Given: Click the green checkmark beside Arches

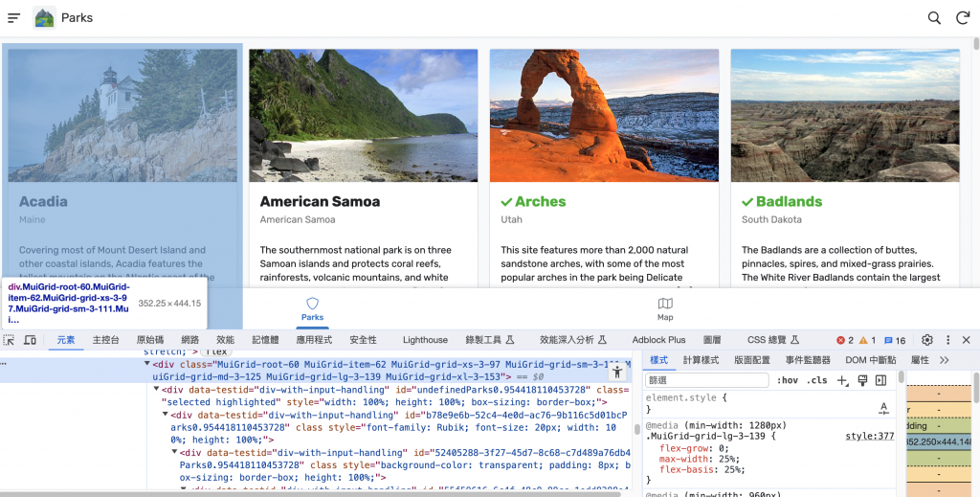Looking at the screenshot, I should click(507, 202).
